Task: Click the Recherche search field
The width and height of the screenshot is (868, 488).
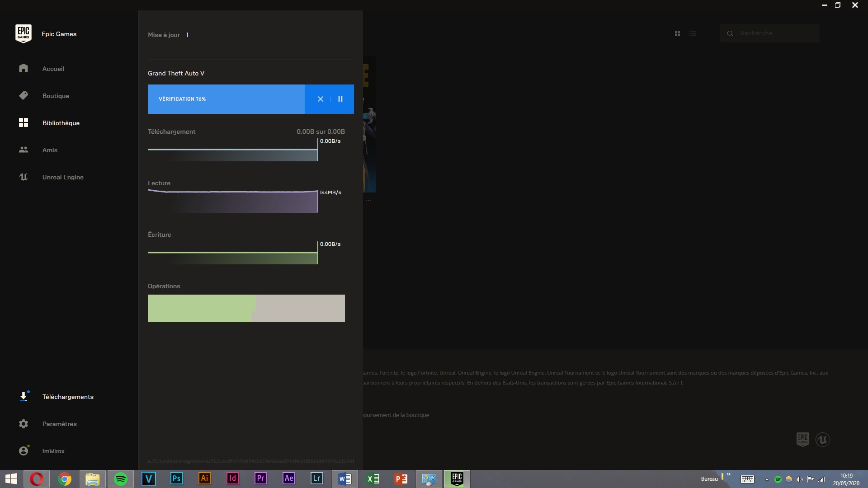Action: pyautogui.click(x=769, y=33)
